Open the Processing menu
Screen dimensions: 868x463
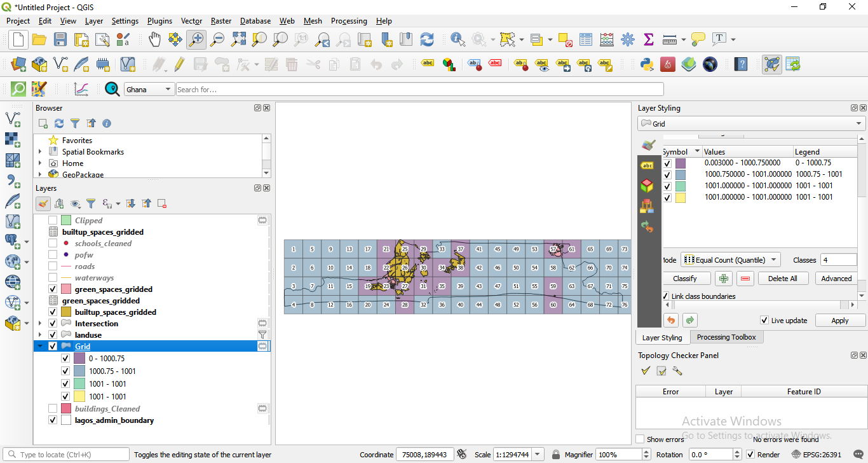pos(349,21)
